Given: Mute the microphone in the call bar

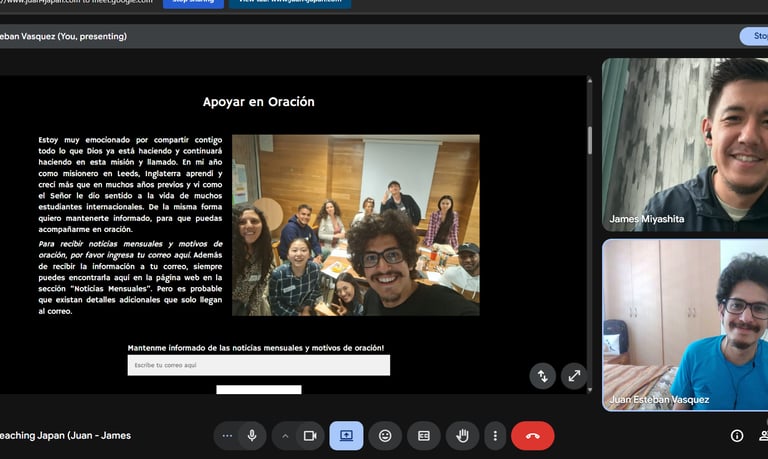Looking at the screenshot, I should pyautogui.click(x=252, y=435).
